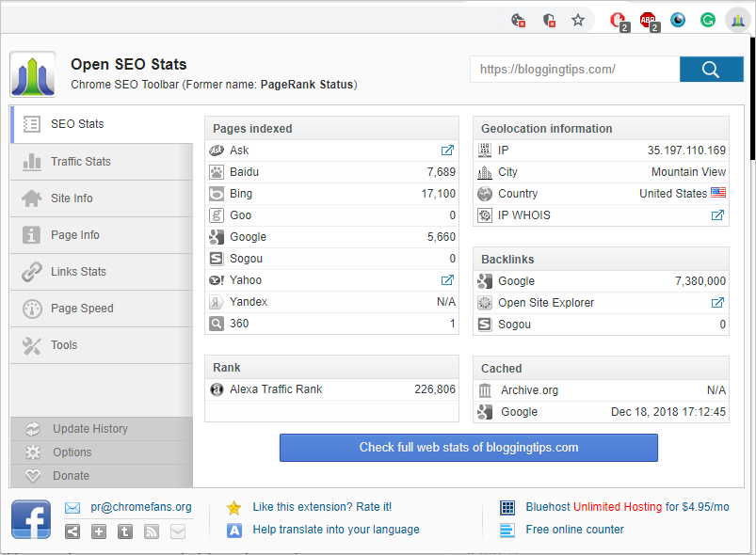
Task: Open Yahoo results with its external arrow icon
Action: pyautogui.click(x=448, y=279)
